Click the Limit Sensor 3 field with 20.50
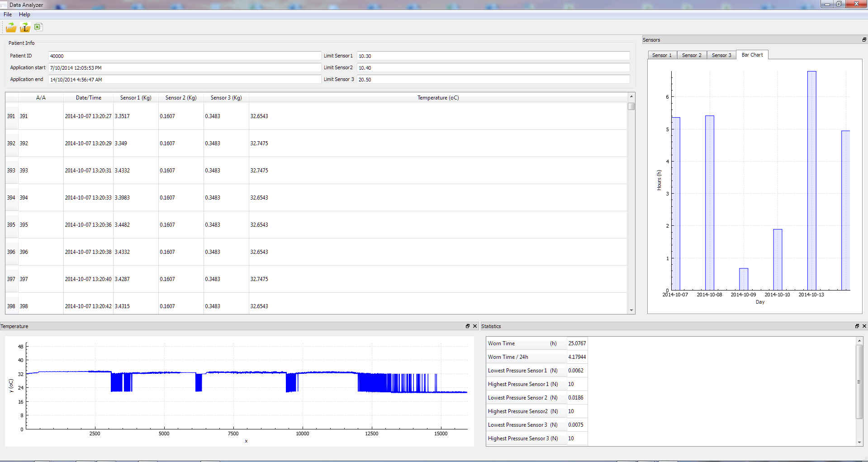The image size is (868, 462). (x=493, y=80)
